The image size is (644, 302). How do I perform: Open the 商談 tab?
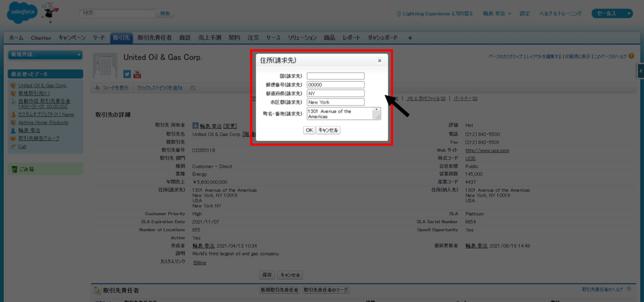(185, 38)
